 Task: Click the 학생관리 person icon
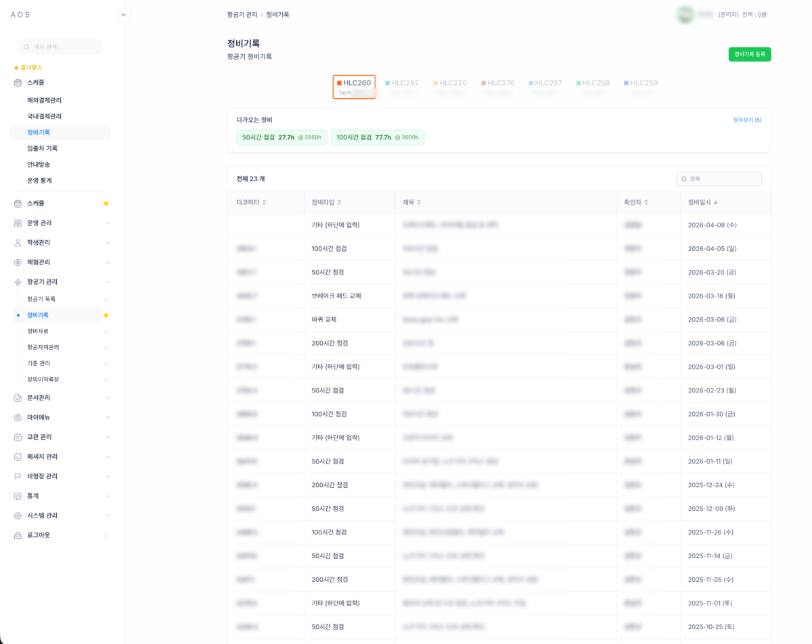point(18,242)
